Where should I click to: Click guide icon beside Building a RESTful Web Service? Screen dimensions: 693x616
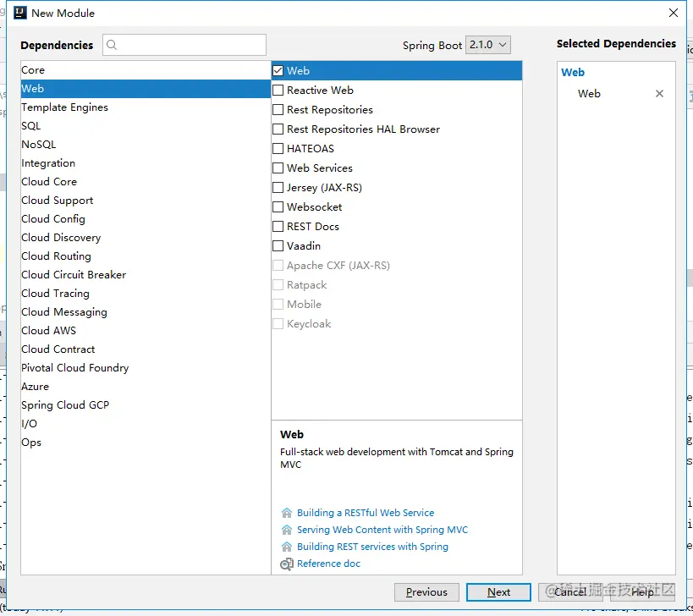point(287,513)
